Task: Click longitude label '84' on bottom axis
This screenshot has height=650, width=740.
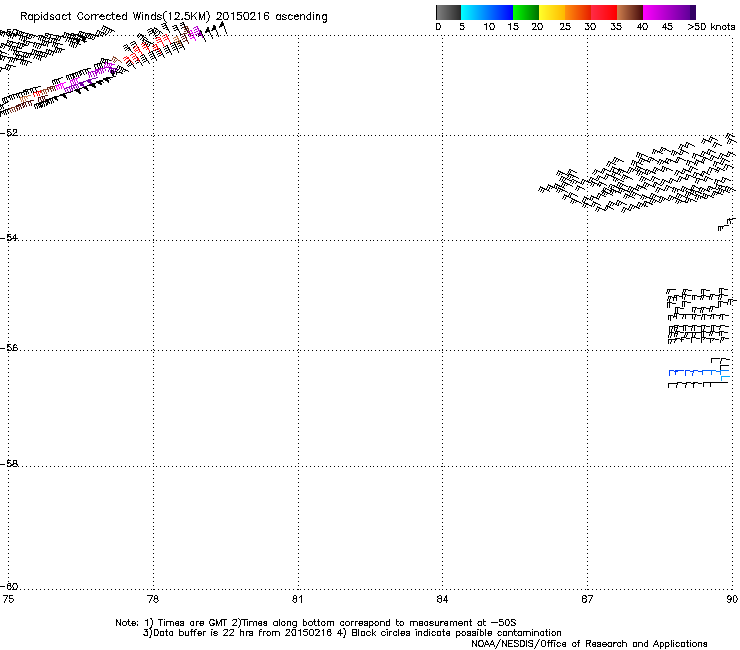Action: (442, 599)
